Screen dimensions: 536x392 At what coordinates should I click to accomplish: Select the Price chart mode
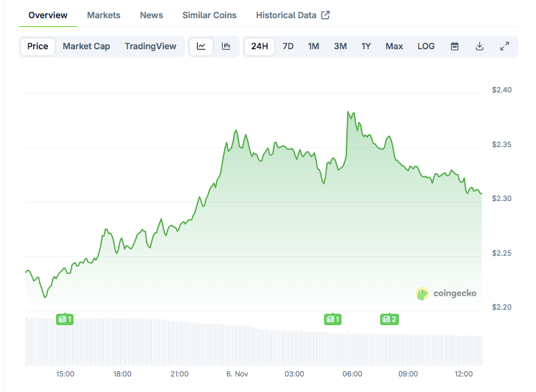point(38,47)
